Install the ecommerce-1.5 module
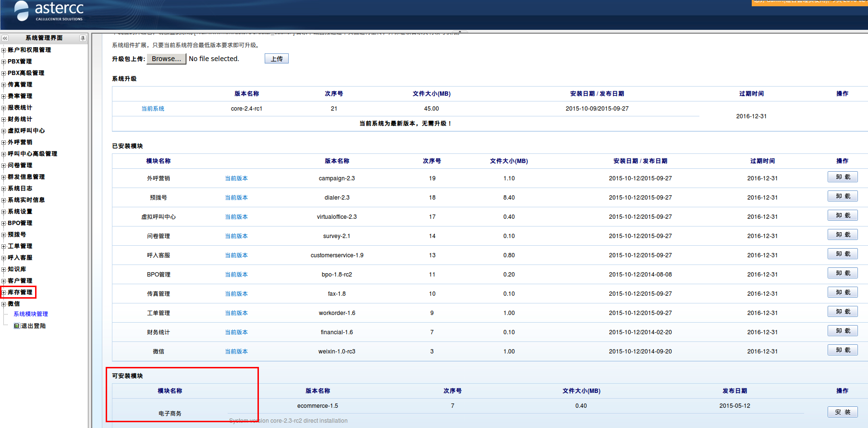This screenshot has height=428, width=868. 842,412
